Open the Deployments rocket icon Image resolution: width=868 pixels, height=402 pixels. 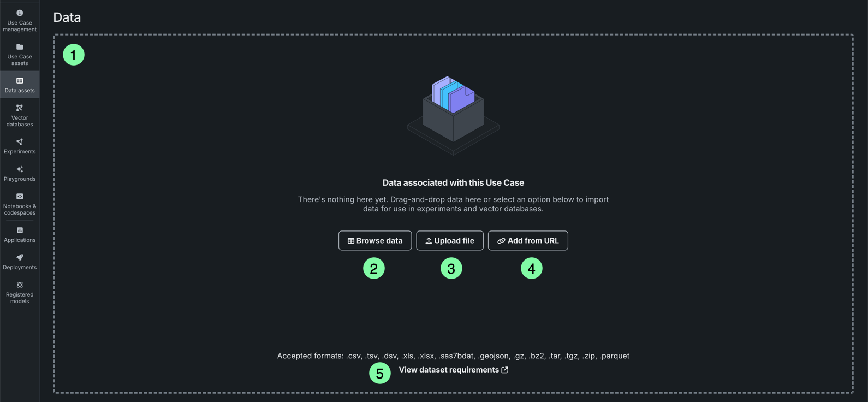point(20,258)
